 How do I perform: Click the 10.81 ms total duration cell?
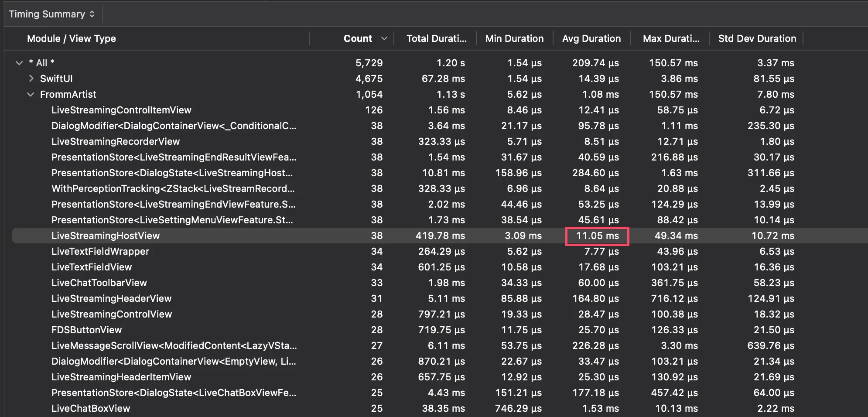(443, 173)
